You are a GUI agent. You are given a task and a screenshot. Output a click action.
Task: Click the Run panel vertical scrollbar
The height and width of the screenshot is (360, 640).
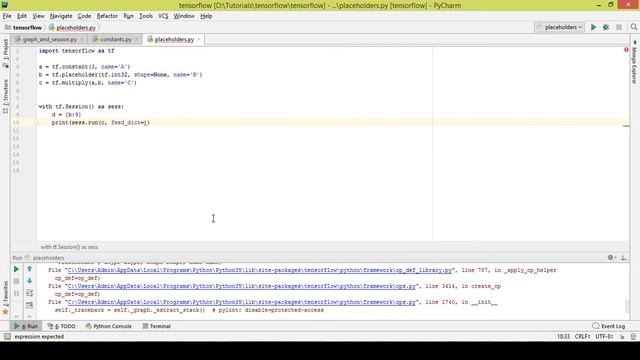[627, 306]
